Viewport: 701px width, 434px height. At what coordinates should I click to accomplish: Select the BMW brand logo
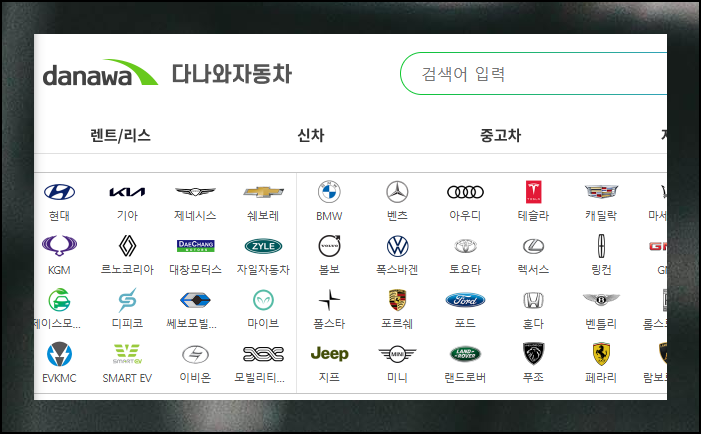pos(329,192)
